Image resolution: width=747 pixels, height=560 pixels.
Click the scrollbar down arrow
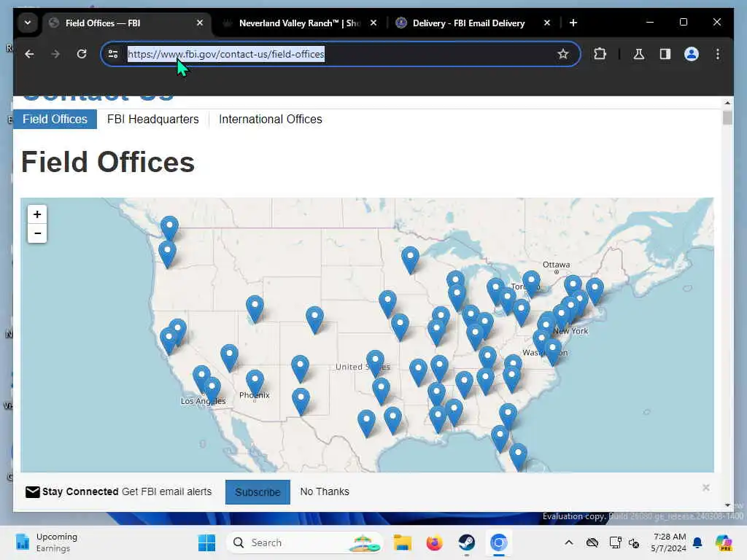coord(727,505)
